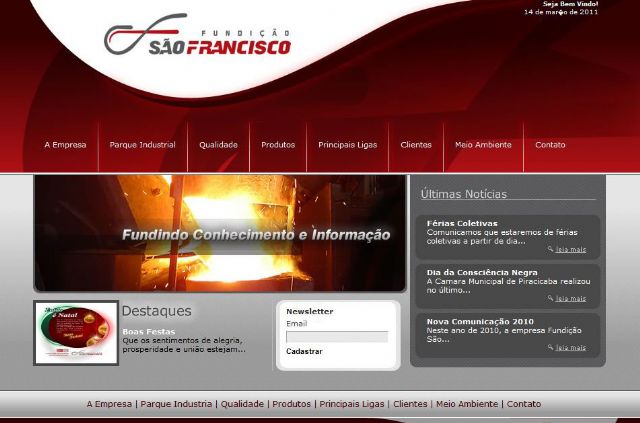Screen dimensions: 640x423
Task: Open Clientes in the top navigation bar
Action: [416, 145]
